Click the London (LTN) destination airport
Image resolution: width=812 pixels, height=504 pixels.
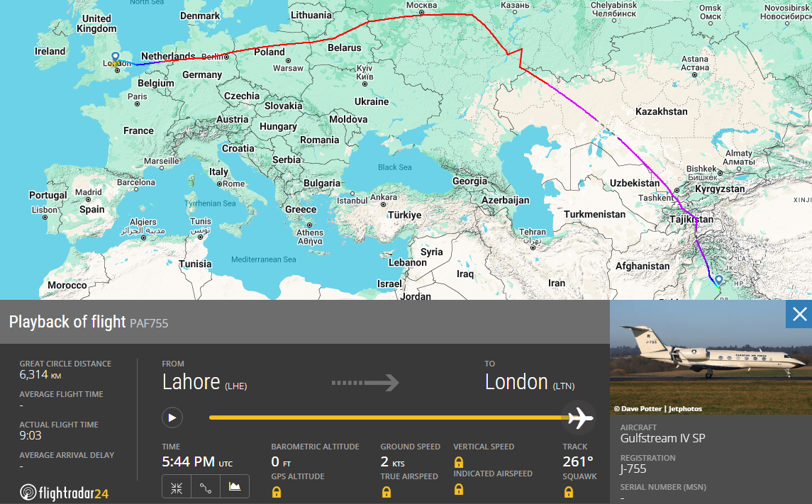(530, 382)
